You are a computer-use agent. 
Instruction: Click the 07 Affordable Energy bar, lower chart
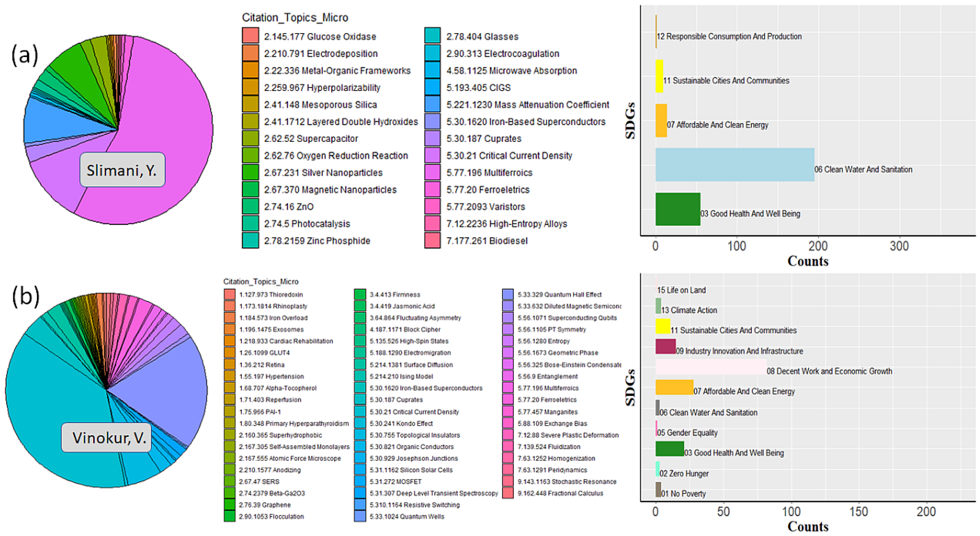coord(674,387)
